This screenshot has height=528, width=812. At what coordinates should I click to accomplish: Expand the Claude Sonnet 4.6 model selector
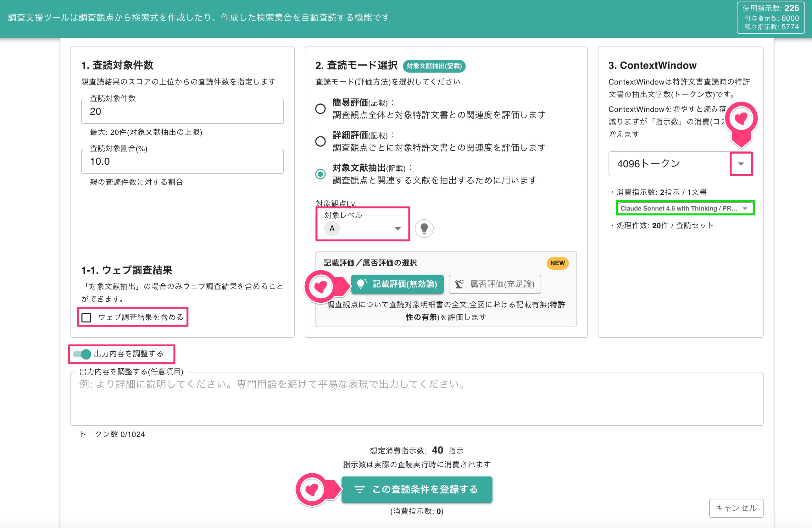[x=685, y=208]
